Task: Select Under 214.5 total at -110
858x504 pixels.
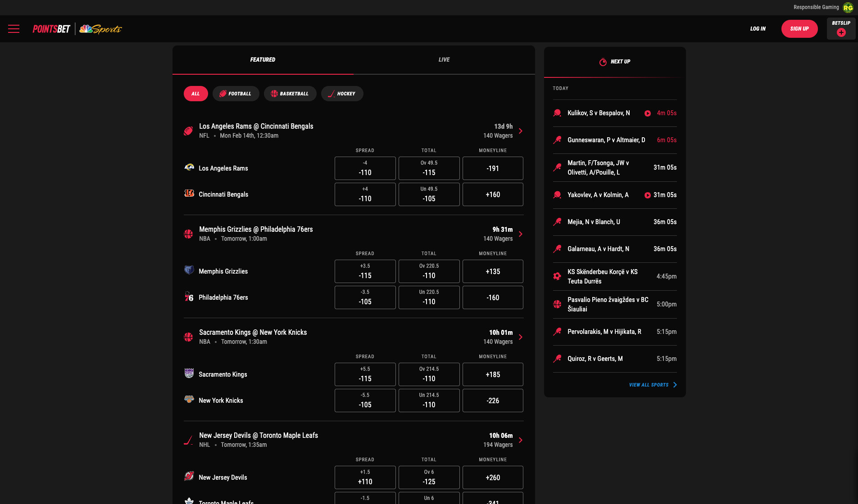Action: click(429, 400)
